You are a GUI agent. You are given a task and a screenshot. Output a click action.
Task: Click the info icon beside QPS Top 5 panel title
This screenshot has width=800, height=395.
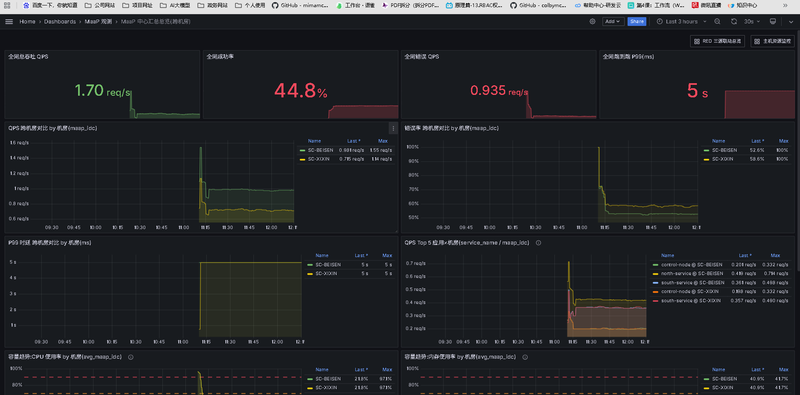pyautogui.click(x=538, y=243)
